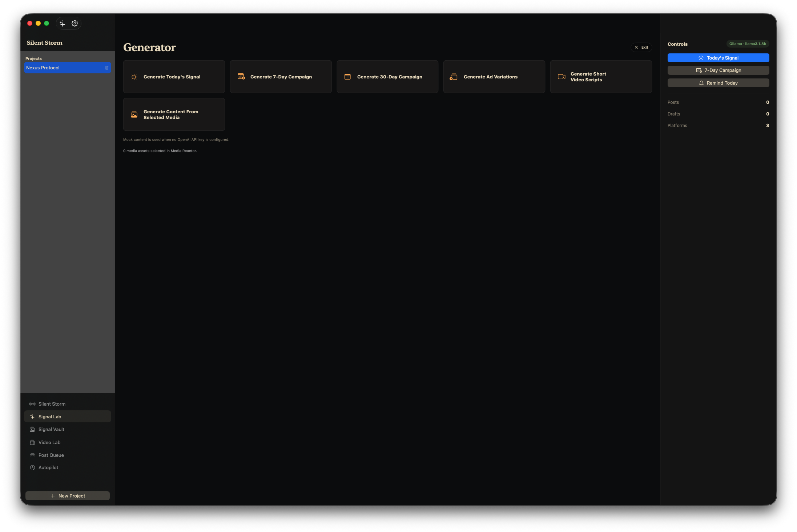The width and height of the screenshot is (797, 532).
Task: Click the sun icon on Generate Today's Signal
Action: pos(134,77)
